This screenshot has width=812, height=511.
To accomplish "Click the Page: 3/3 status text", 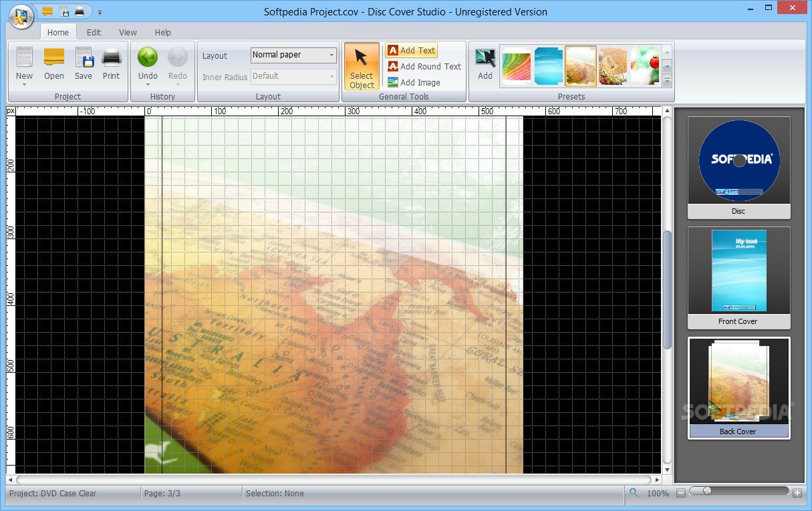I will (162, 494).
